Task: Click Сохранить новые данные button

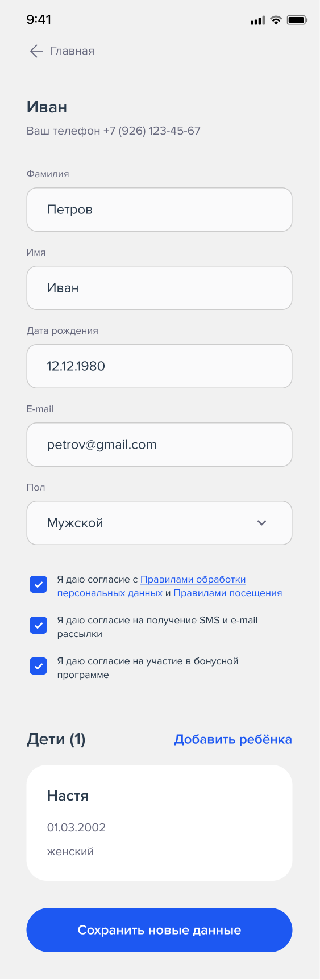Action: click(159, 930)
